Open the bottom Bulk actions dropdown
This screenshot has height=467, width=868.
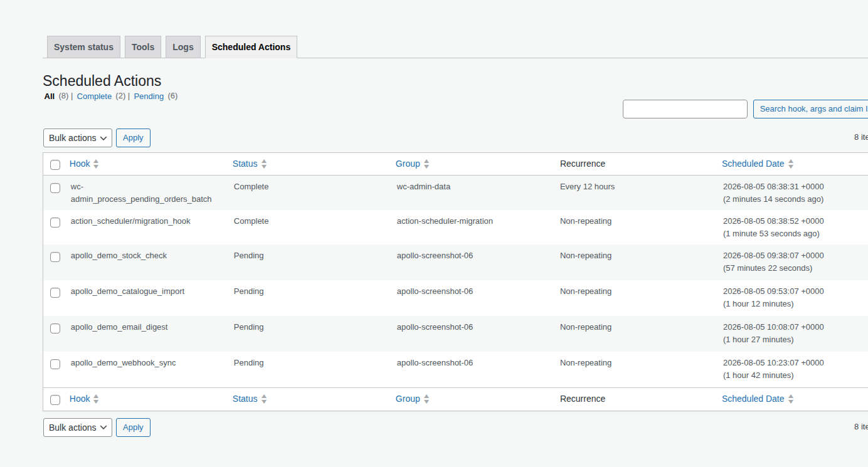click(x=78, y=428)
